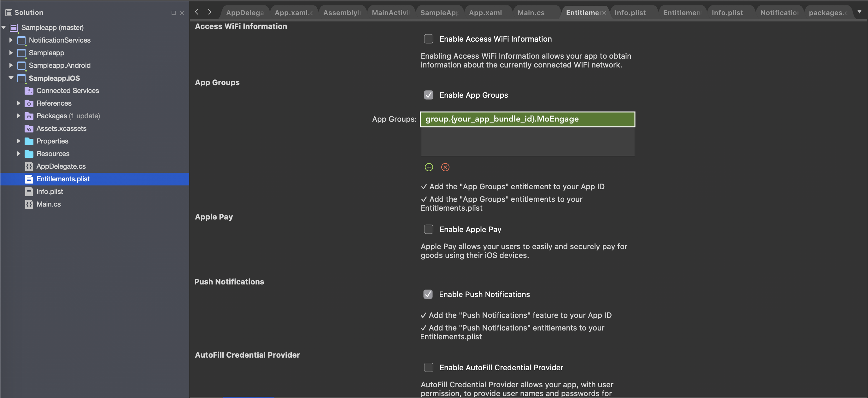This screenshot has height=398, width=868.
Task: Click the Entitlements.plist file icon in tree
Action: coord(29,179)
